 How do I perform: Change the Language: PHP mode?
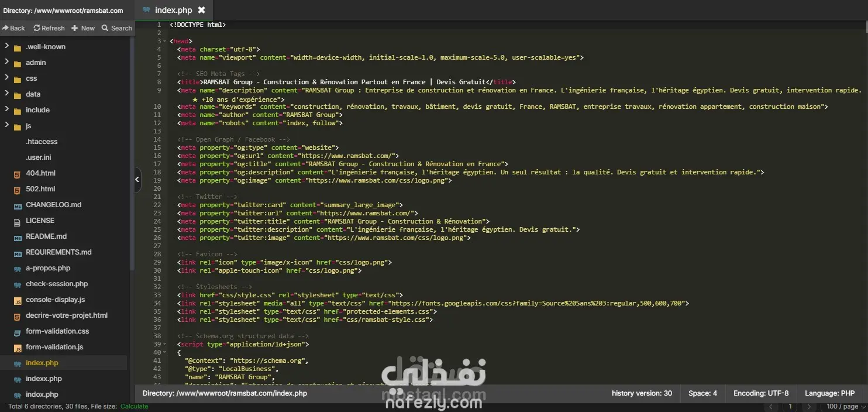click(x=829, y=393)
